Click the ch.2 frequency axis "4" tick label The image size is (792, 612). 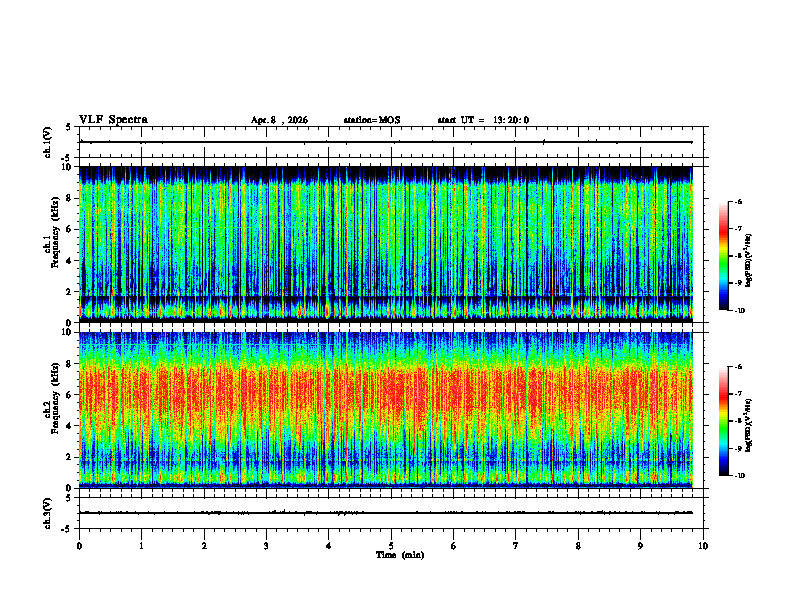click(70, 426)
